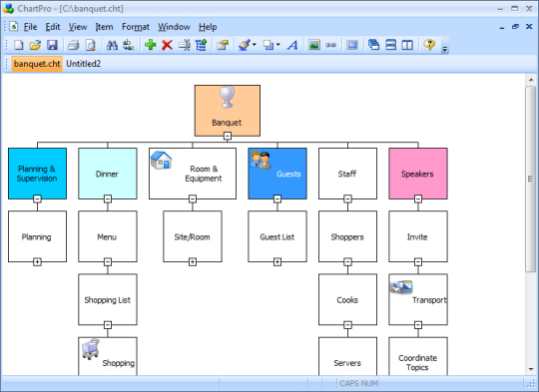Image resolution: width=539 pixels, height=392 pixels.
Task: Click scrollbar down arrow
Action: tap(531, 369)
